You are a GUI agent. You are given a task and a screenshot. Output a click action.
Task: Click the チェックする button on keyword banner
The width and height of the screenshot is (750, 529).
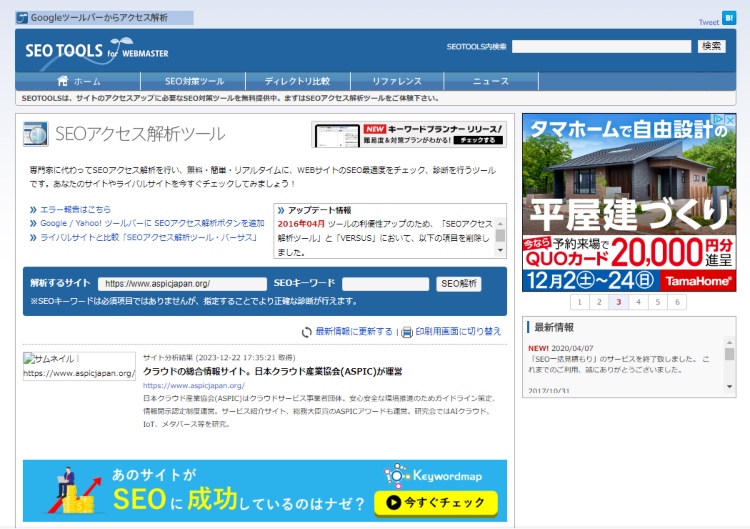click(478, 140)
